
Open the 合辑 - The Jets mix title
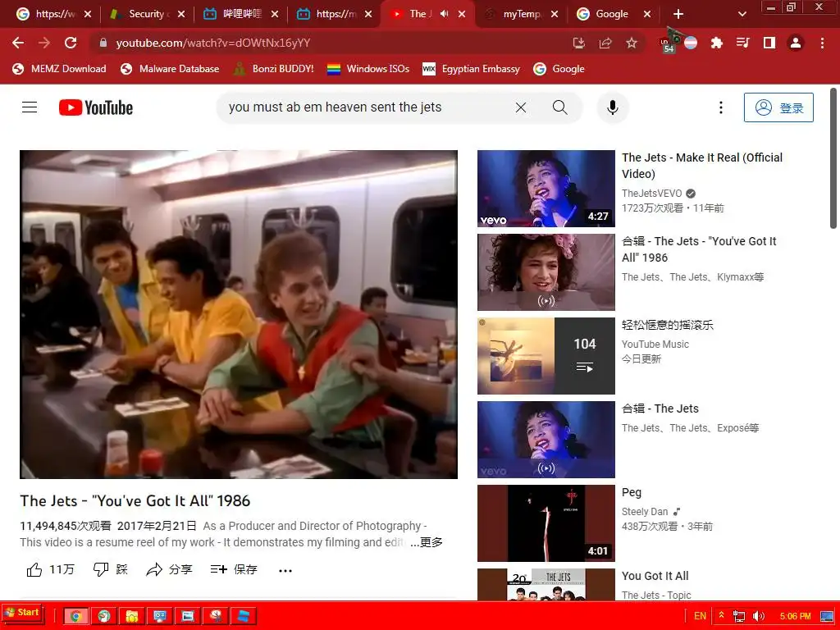660,409
